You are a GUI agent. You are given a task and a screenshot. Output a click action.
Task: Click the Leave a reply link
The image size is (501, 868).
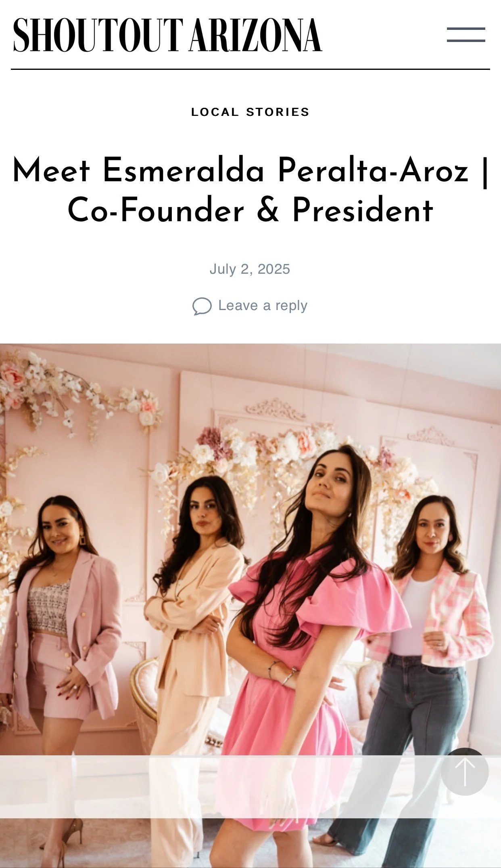click(x=263, y=306)
